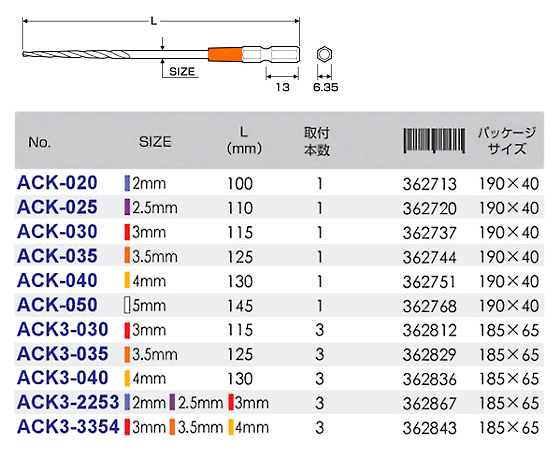Image resolution: width=560 pixels, height=450 pixels.
Task: Open the ACK3-3354 product entry
Action: coord(68,427)
